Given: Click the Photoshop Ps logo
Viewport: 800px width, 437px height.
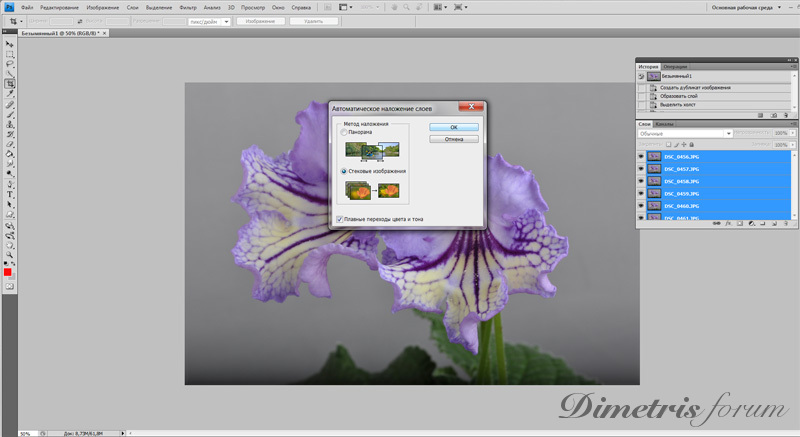Looking at the screenshot, I should (9, 7).
